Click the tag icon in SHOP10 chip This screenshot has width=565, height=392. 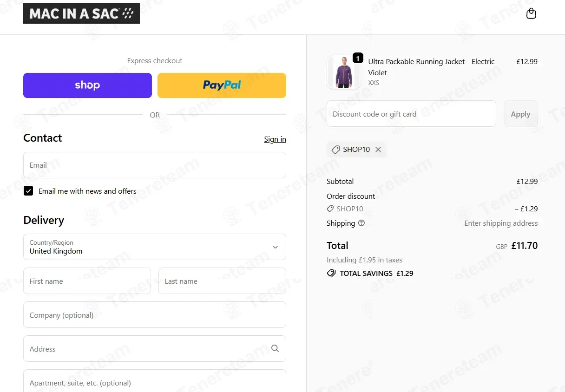point(335,150)
